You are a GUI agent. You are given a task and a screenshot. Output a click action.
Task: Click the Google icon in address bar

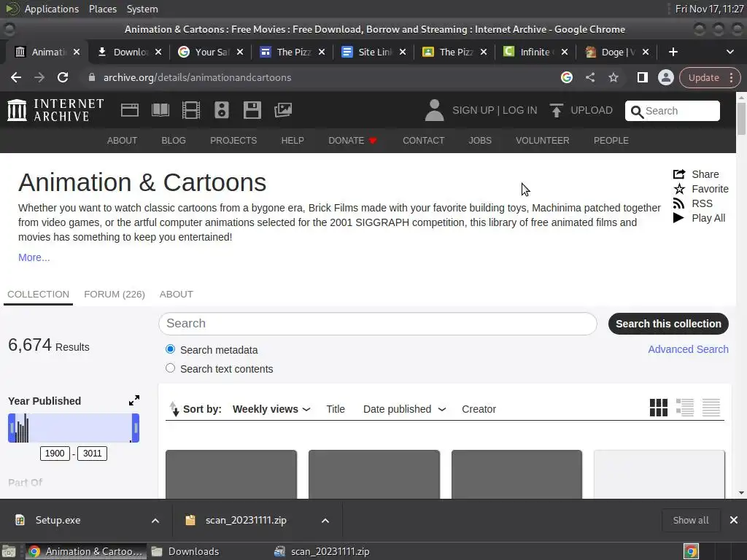point(566,77)
